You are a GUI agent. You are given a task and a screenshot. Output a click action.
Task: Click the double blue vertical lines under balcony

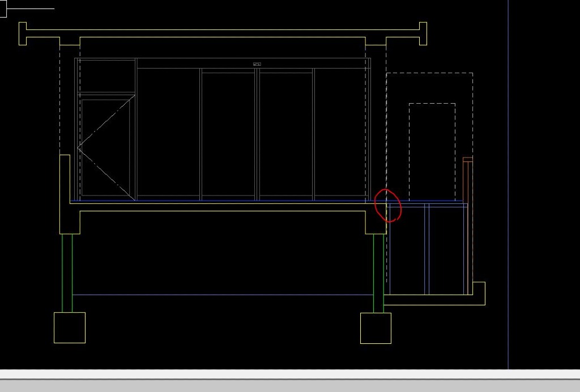click(x=427, y=249)
